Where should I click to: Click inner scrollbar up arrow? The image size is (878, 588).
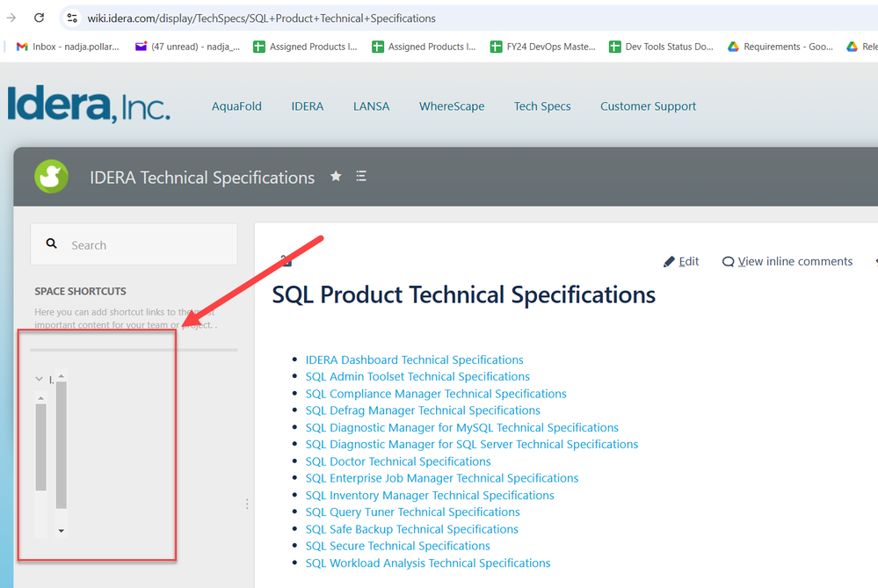coord(41,398)
